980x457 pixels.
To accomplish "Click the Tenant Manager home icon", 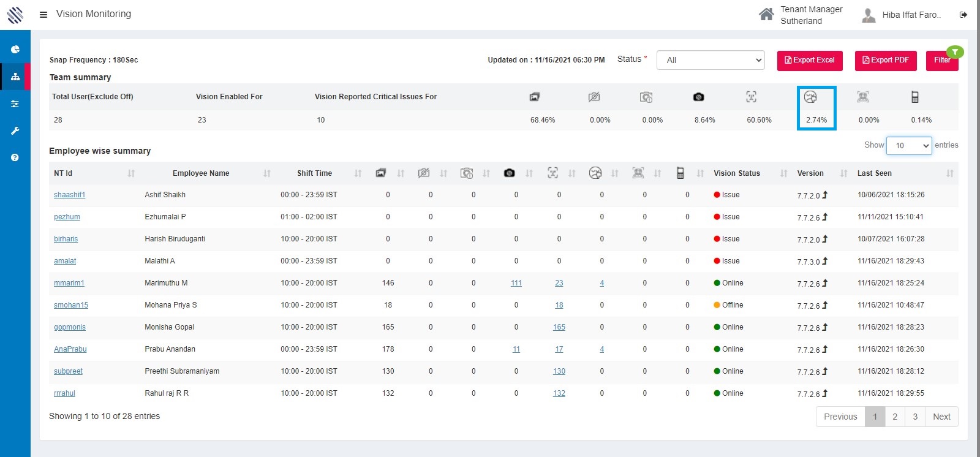I will pos(766,15).
